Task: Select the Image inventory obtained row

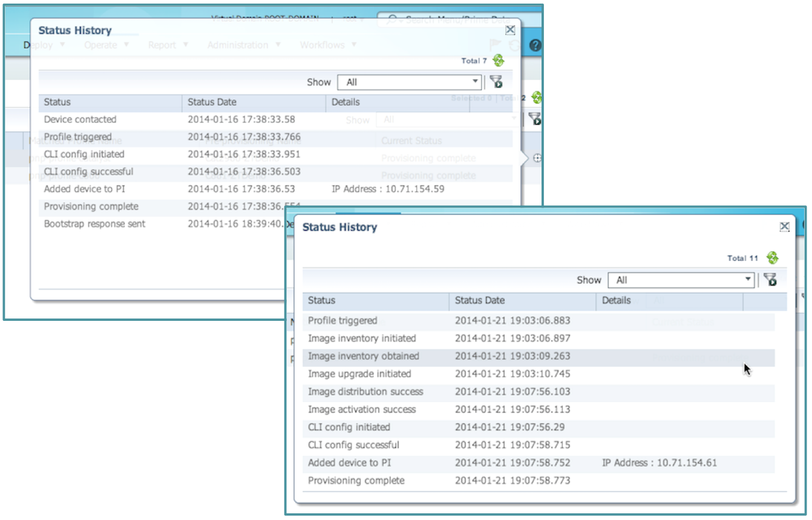Action: point(363,357)
